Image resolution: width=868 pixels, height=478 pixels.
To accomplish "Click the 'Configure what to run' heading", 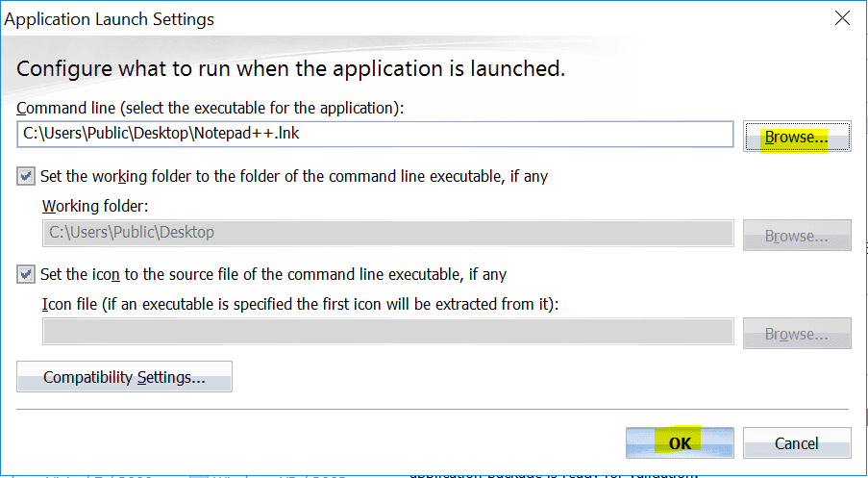I will point(290,69).
